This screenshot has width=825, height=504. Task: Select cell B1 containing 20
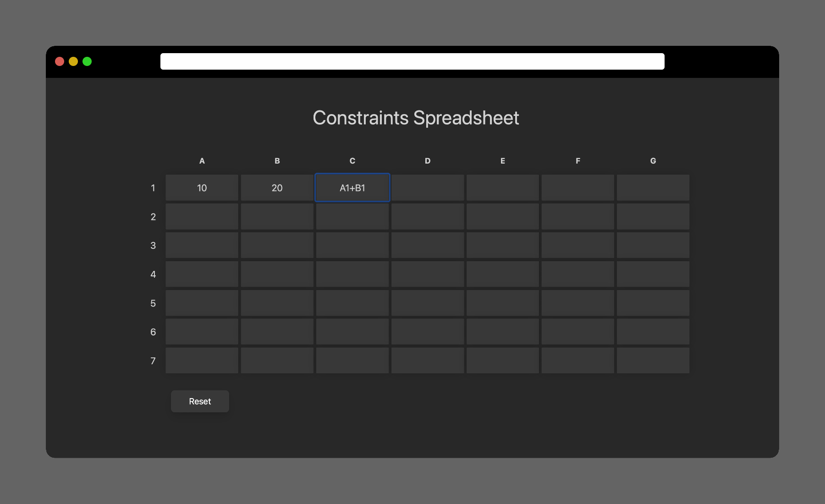point(277,188)
